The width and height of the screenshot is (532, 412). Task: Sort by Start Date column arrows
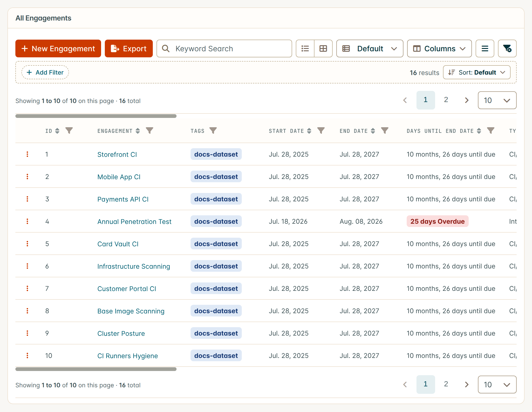[309, 131]
